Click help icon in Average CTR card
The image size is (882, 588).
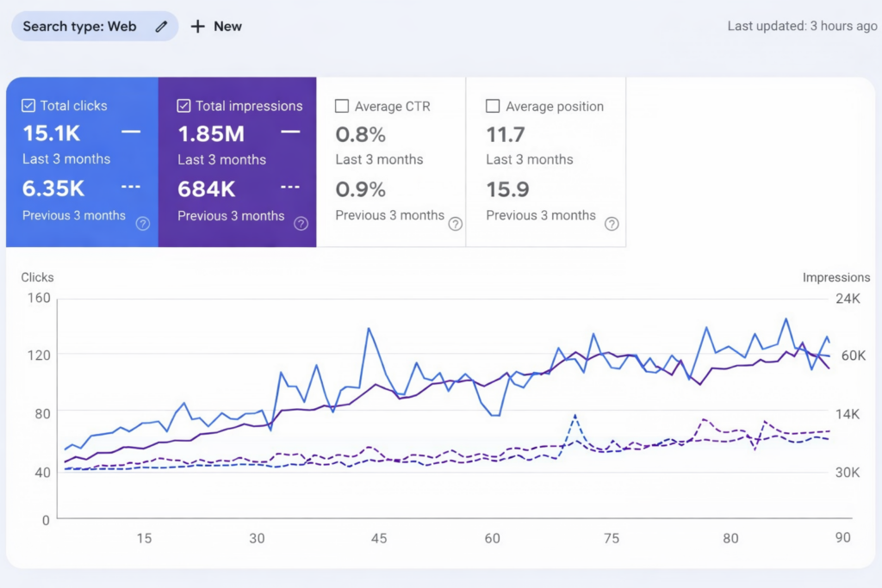click(x=456, y=224)
